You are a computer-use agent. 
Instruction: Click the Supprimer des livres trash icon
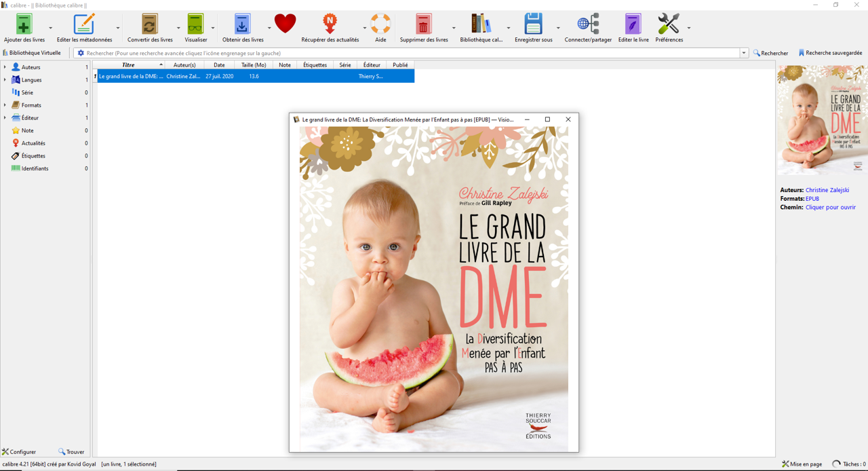(x=423, y=25)
